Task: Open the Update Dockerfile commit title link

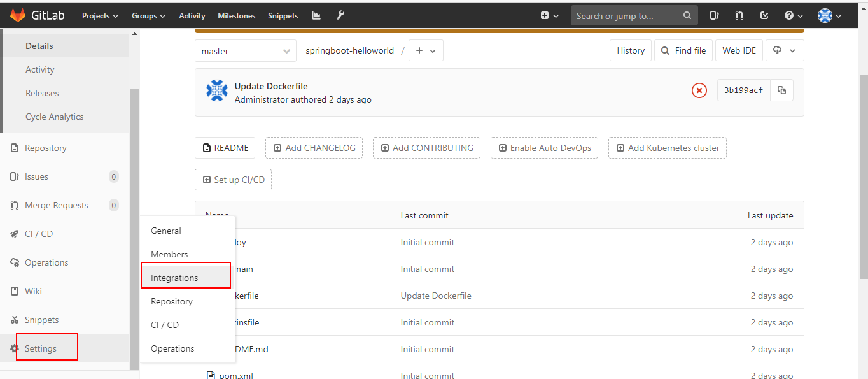Action: pyautogui.click(x=271, y=86)
